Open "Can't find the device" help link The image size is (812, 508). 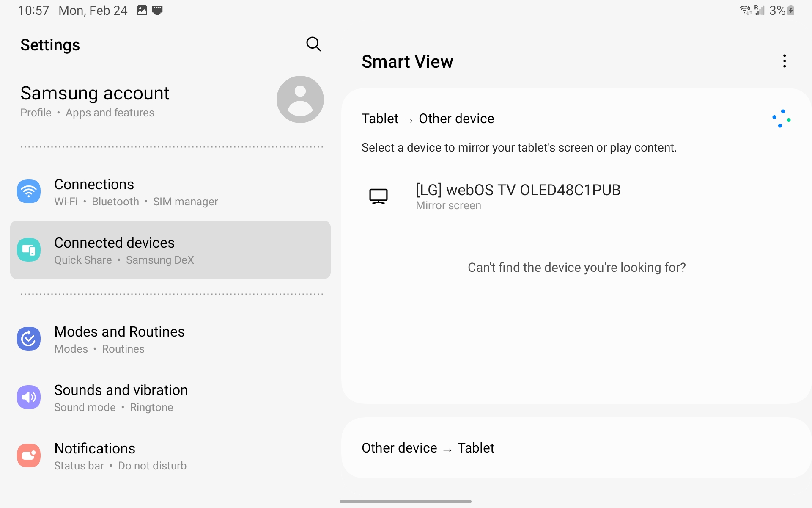pyautogui.click(x=576, y=268)
